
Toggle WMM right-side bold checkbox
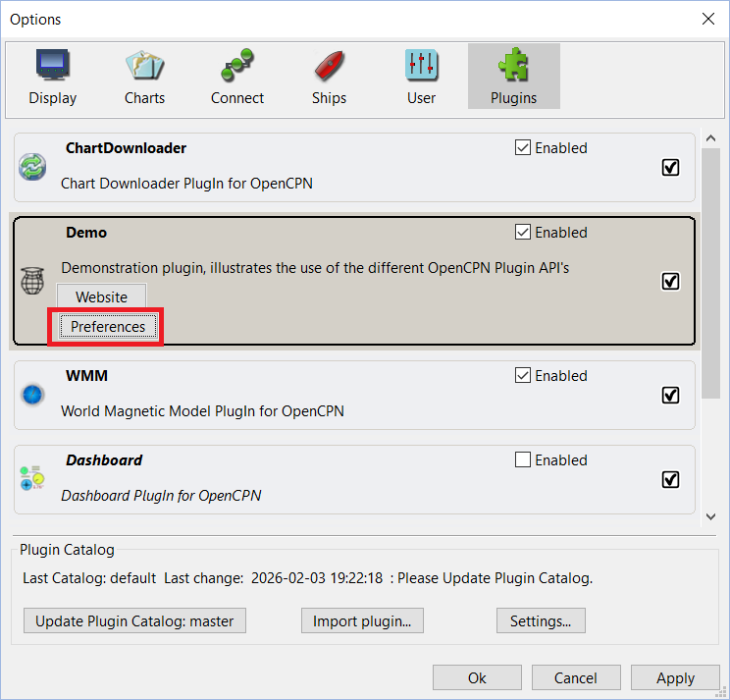pos(670,396)
